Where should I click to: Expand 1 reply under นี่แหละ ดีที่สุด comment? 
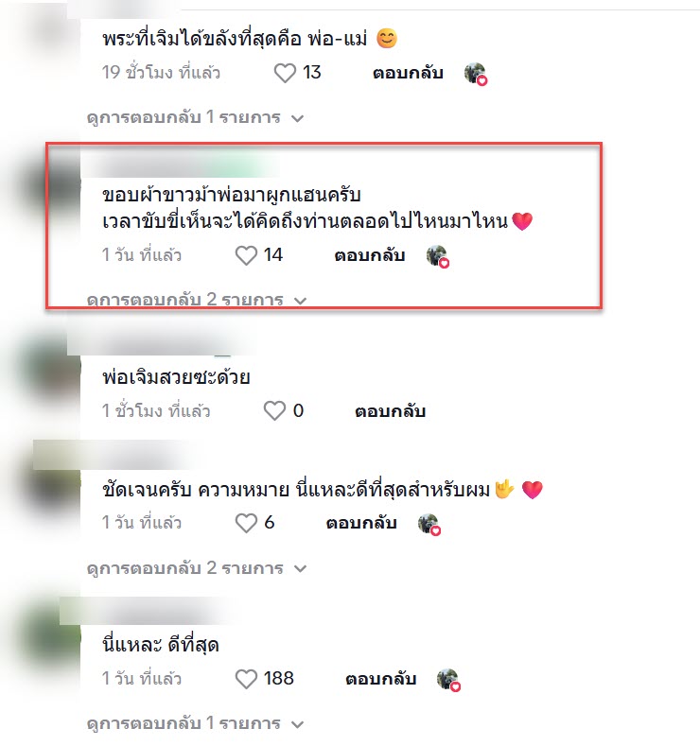(x=195, y=723)
